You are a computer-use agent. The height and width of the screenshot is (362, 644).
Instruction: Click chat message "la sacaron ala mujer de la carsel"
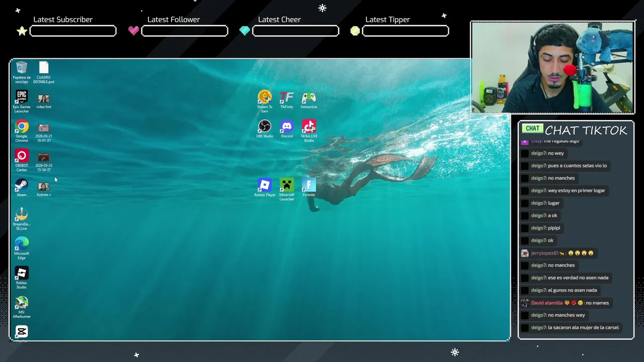pos(583,327)
